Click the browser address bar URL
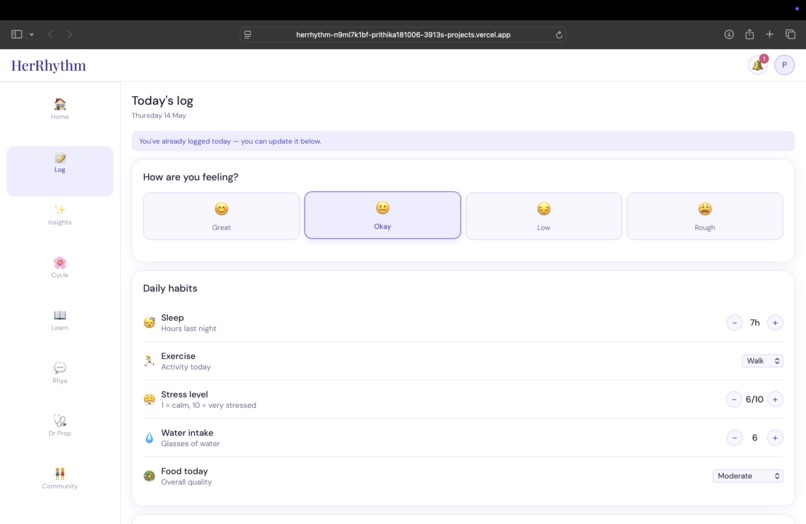Screen dimensions: 806x524 (x=403, y=35)
